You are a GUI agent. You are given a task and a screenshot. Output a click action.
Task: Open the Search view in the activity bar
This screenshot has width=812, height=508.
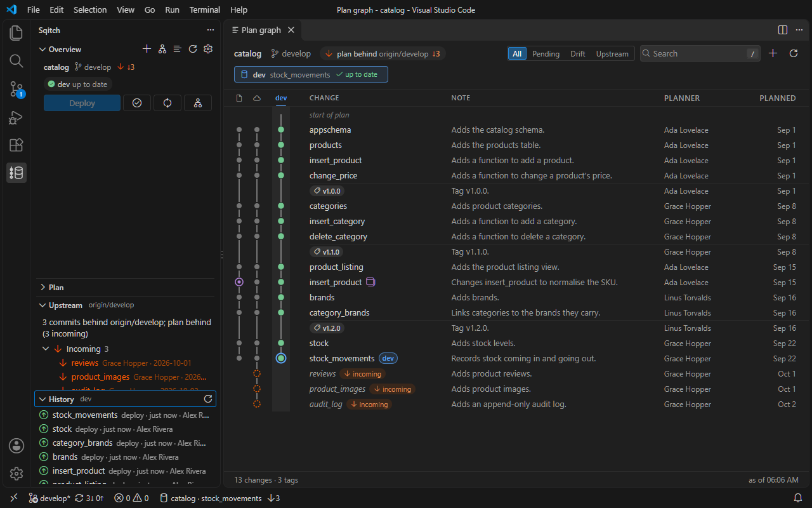[16, 60]
